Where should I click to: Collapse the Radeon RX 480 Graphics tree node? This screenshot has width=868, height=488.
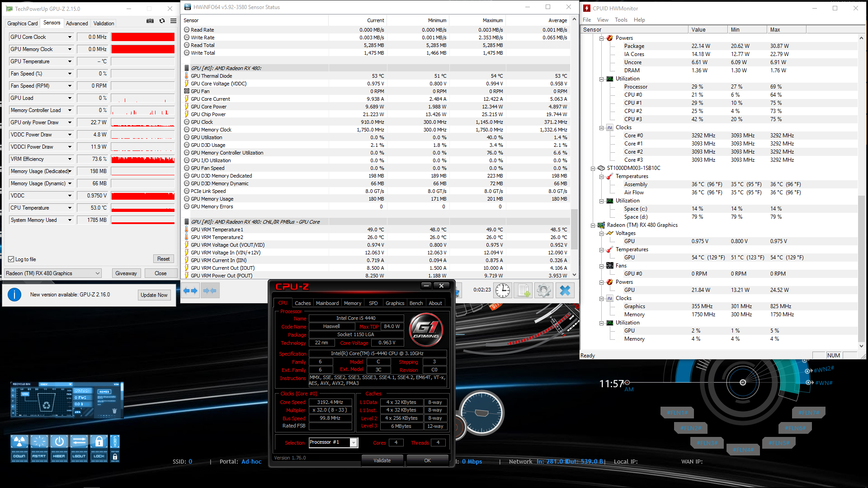pos(593,225)
